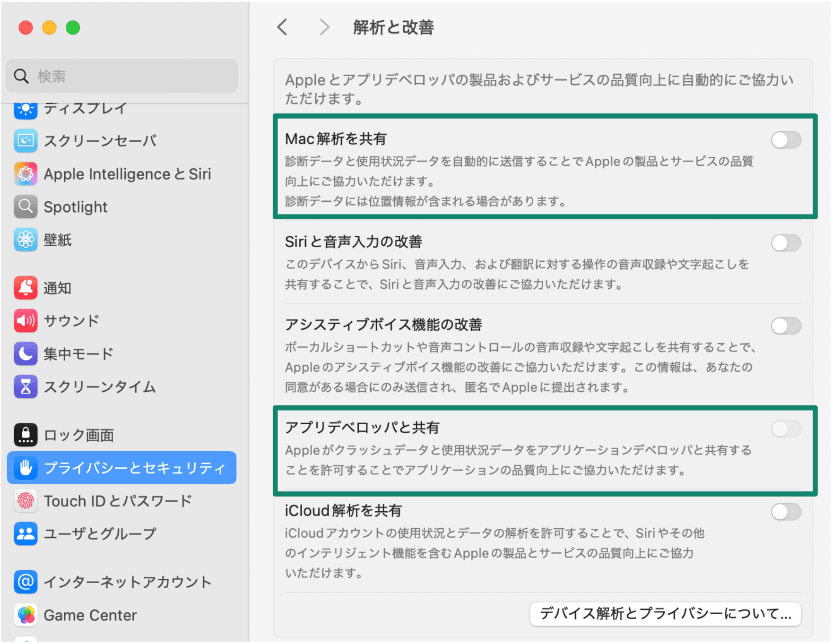This screenshot has width=833, height=644.
Task: Click the 通知 bell icon
Action: tap(25, 288)
